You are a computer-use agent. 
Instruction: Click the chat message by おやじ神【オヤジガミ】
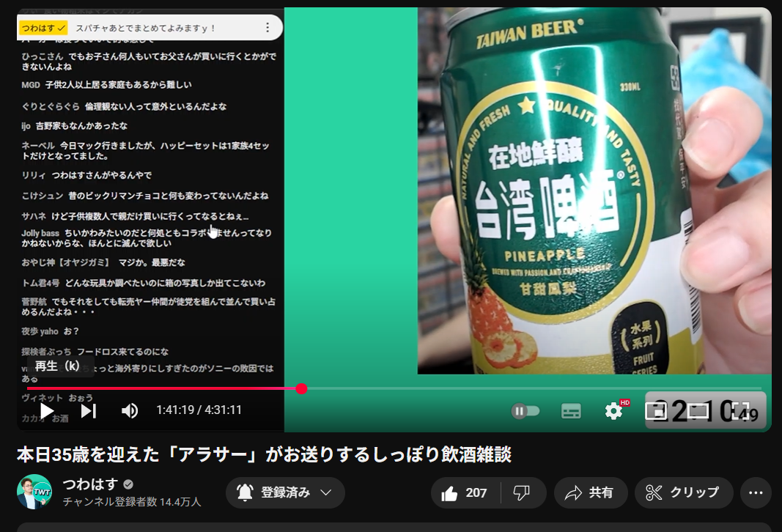click(103, 262)
